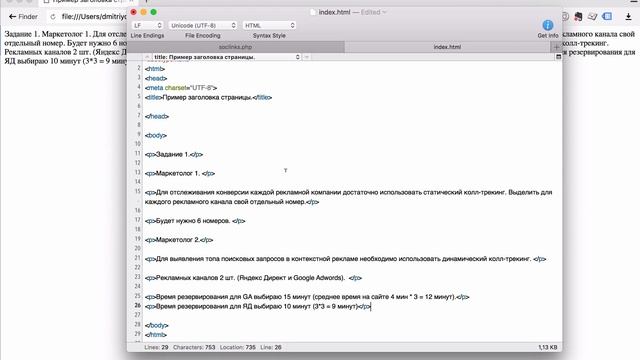Image resolution: width=640 pixels, height=360 pixels.
Task: Click the Evernote elephant extension icon in browser
Action: [x=578, y=16]
